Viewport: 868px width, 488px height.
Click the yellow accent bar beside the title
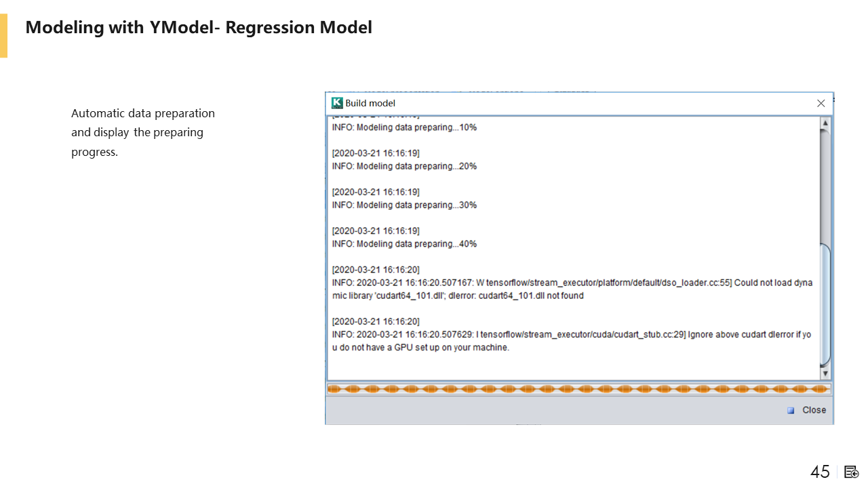point(3,36)
